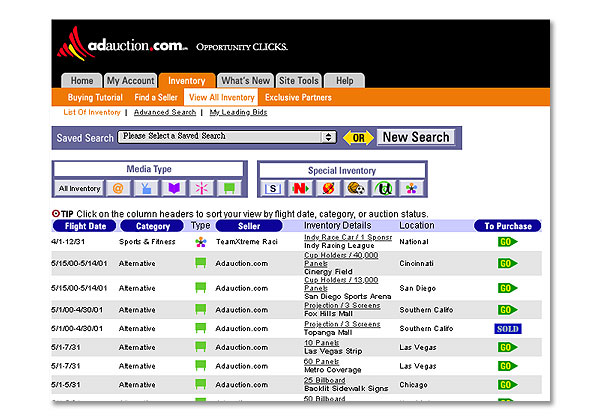Choose the red N special inventory icon
Screen dimensions: 600x418
click(300, 188)
